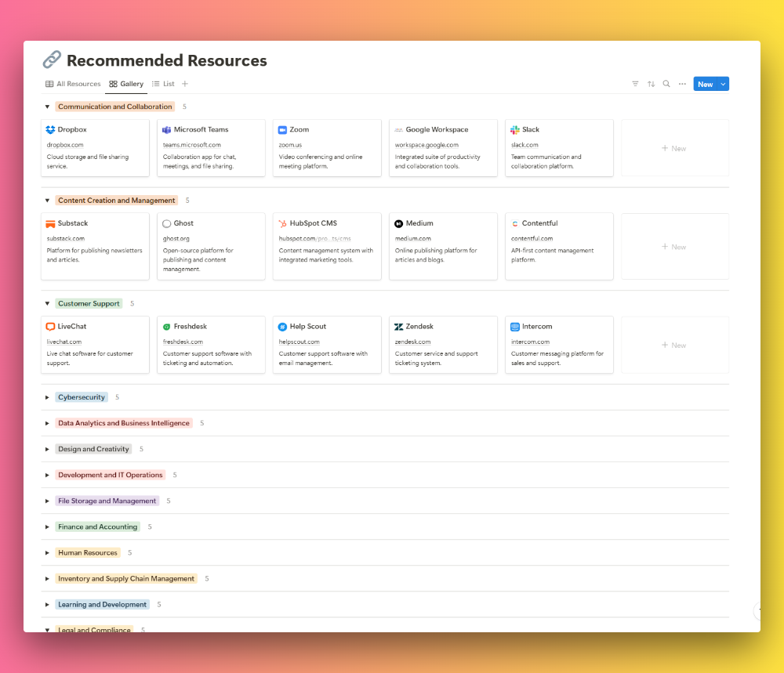Click the blue New button

point(705,84)
